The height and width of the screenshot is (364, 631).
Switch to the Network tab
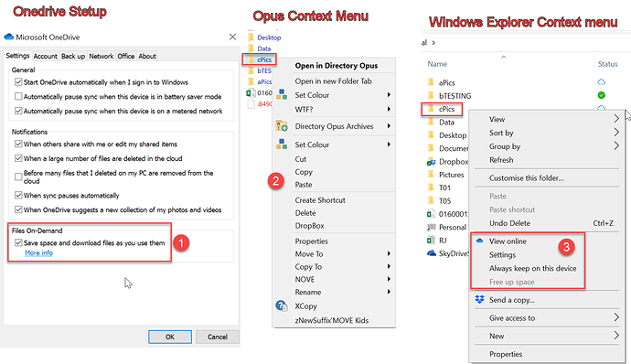(x=102, y=57)
